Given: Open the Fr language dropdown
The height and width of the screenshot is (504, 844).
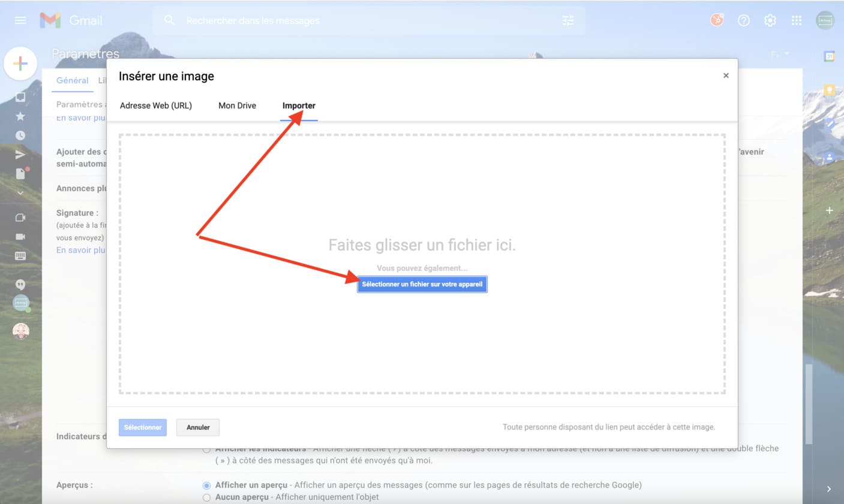Looking at the screenshot, I should (780, 55).
